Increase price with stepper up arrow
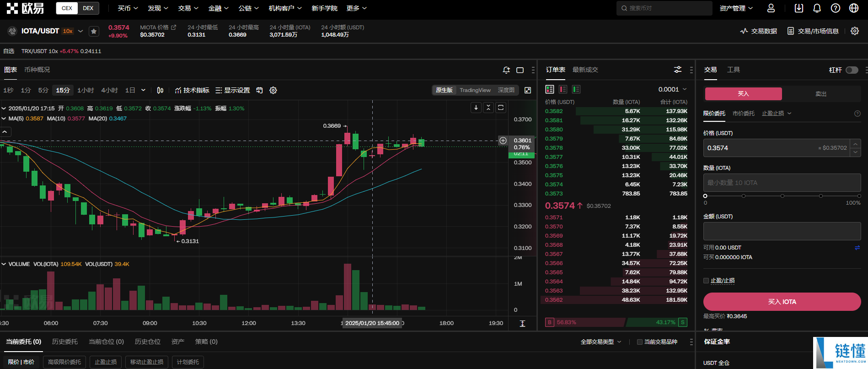 click(856, 144)
